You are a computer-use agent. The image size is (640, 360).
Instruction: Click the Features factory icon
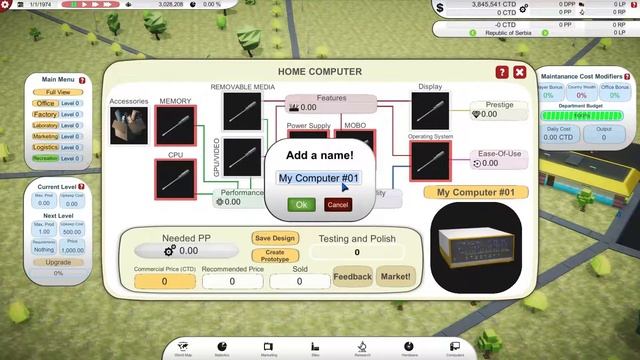[294, 108]
